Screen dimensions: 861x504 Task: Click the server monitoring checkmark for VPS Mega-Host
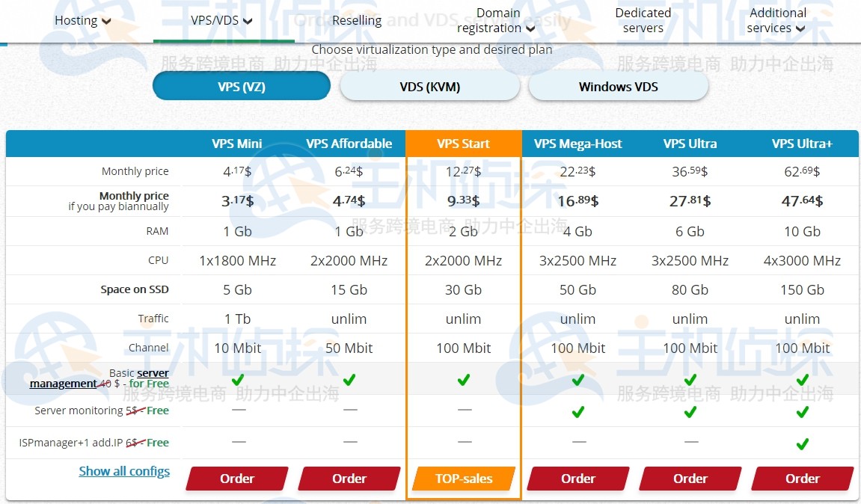(x=577, y=412)
